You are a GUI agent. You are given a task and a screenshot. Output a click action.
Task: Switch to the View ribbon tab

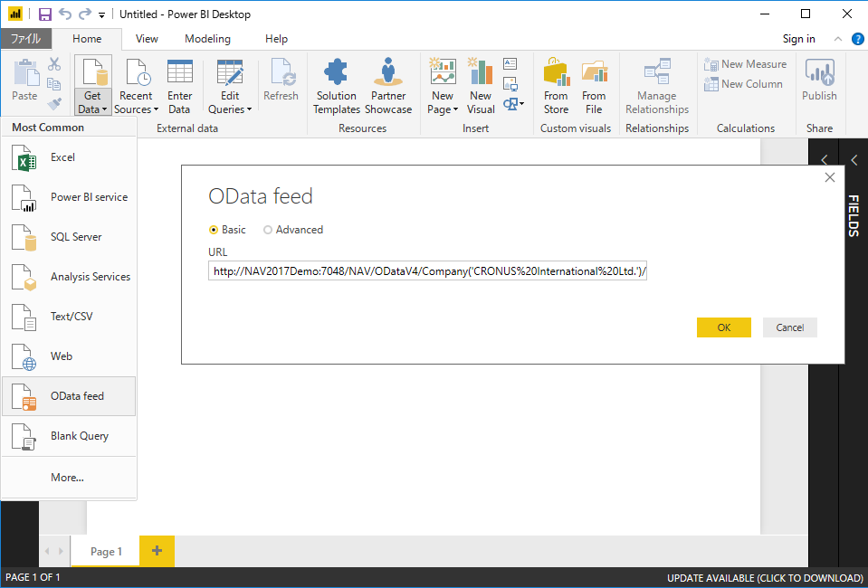coord(147,39)
